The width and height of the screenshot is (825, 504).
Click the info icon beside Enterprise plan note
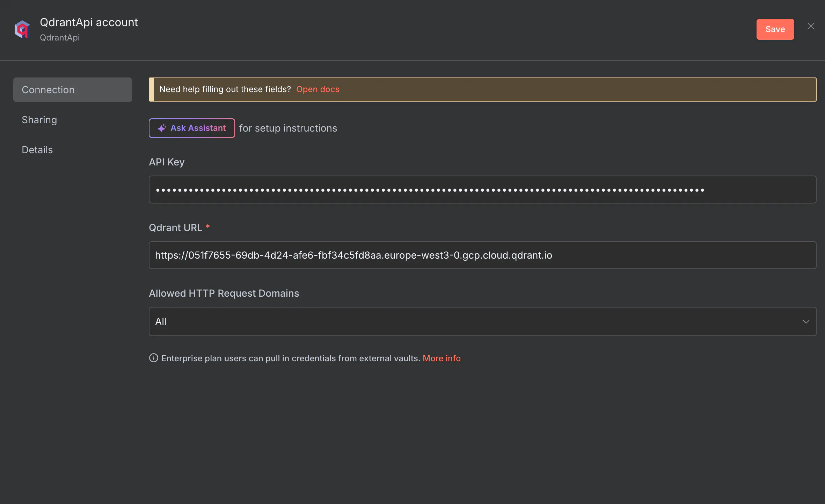coord(154,358)
